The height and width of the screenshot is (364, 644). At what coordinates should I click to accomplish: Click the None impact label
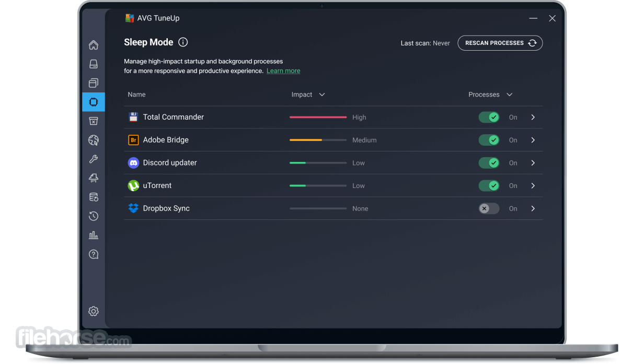(360, 208)
